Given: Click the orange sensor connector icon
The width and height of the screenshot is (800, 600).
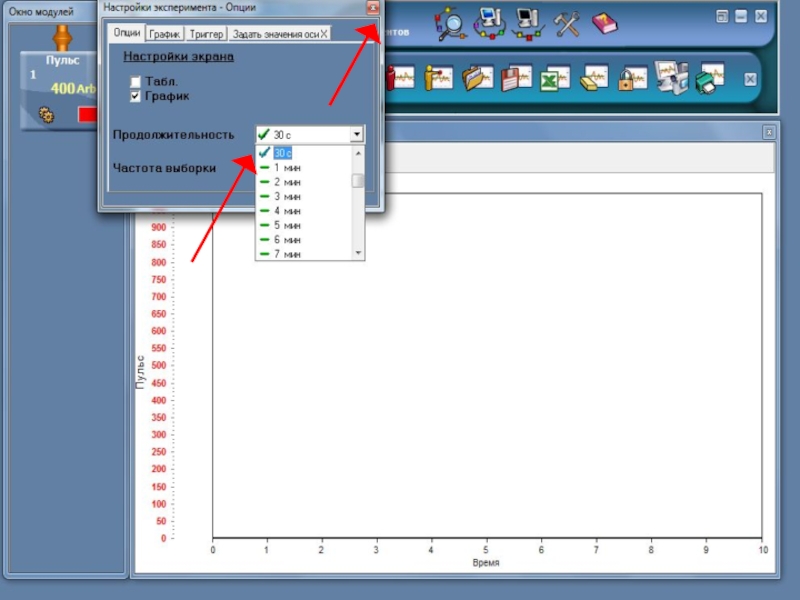Looking at the screenshot, I should tap(62, 38).
